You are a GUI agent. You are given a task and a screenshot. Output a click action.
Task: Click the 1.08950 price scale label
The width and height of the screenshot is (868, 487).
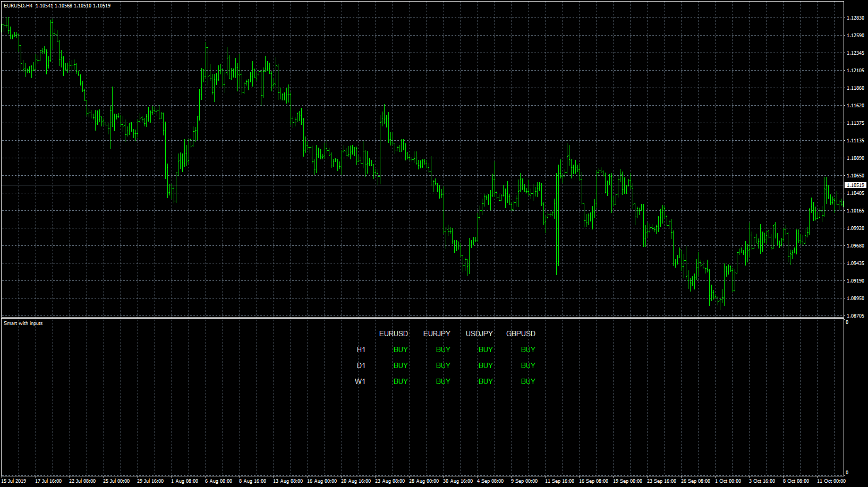(x=855, y=298)
